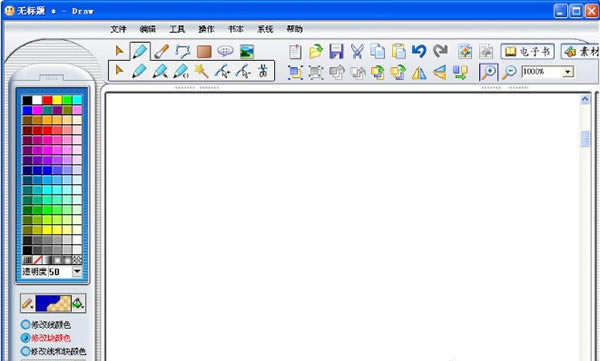The height and width of the screenshot is (361, 600).
Task: Click the blue fill color preview box
Action: click(x=53, y=304)
